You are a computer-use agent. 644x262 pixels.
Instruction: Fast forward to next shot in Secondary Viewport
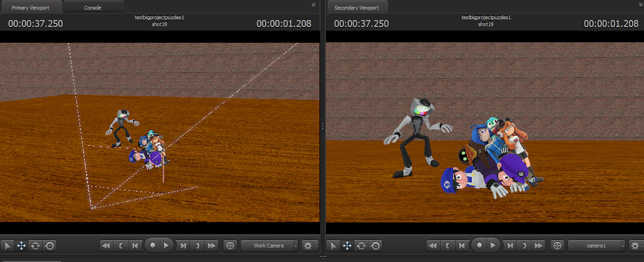coord(538,246)
